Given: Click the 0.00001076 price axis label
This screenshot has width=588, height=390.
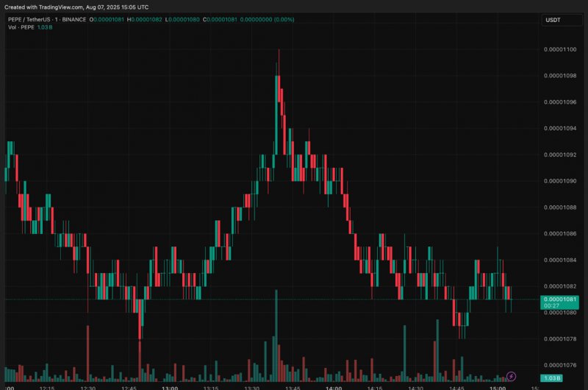Looking at the screenshot, I should (x=560, y=365).
